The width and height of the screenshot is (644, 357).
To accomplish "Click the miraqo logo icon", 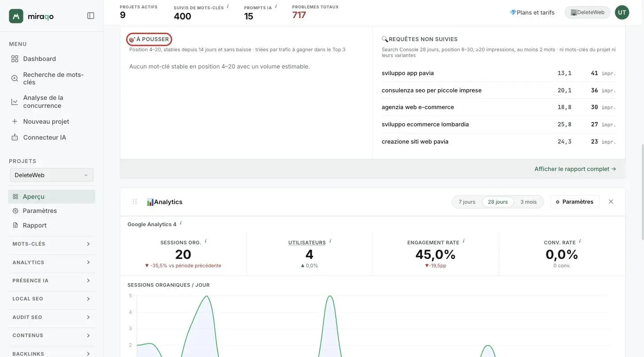I will pyautogui.click(x=16, y=16).
